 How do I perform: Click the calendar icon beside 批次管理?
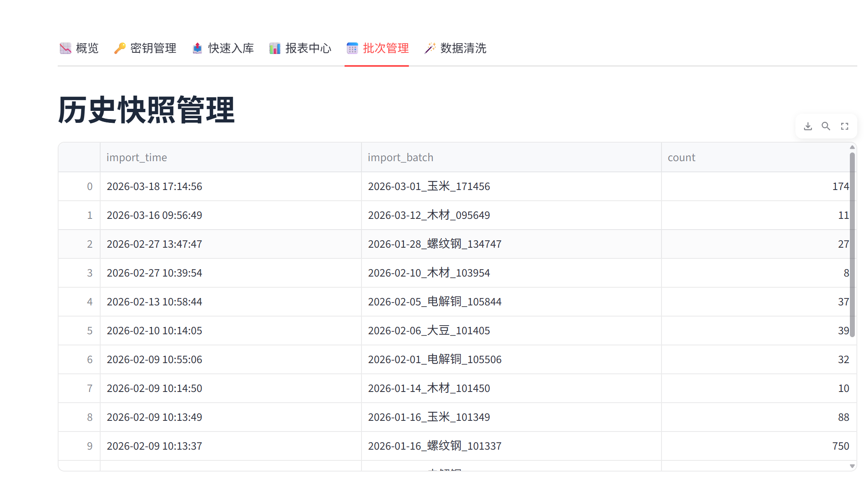[x=352, y=48]
